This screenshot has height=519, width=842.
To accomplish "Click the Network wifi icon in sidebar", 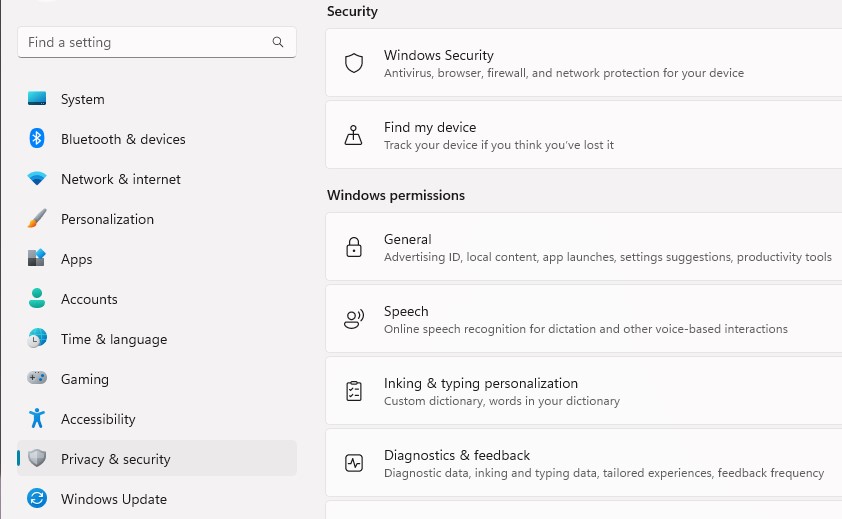I will pos(37,178).
